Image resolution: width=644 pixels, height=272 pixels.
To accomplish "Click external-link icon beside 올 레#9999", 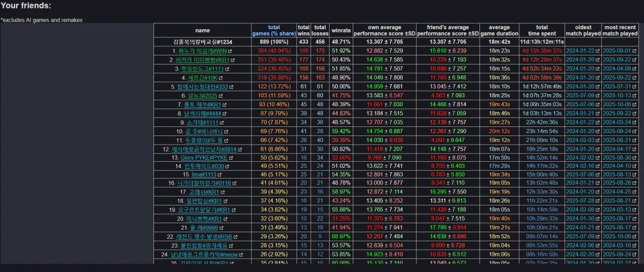I will pyautogui.click(x=221, y=228).
